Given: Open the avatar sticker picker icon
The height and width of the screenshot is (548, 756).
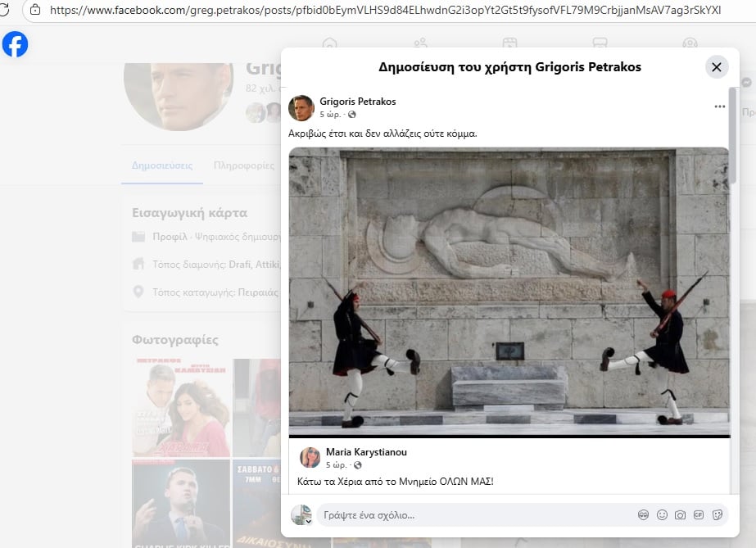Looking at the screenshot, I should [643, 515].
